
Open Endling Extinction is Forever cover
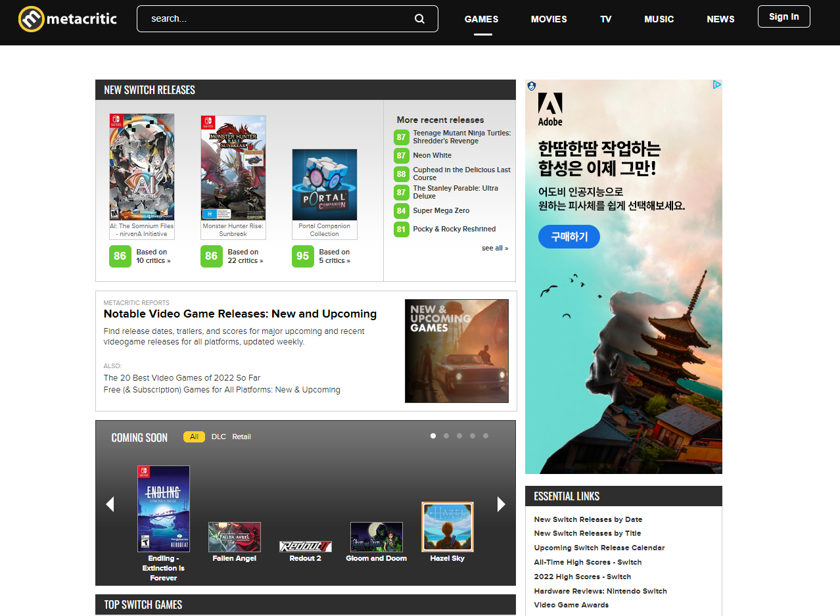tap(164, 509)
